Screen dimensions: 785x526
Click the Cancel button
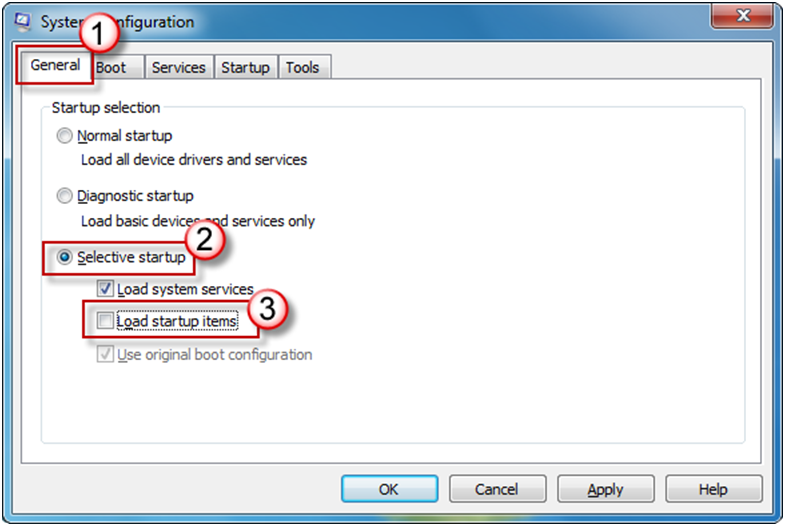coord(497,489)
